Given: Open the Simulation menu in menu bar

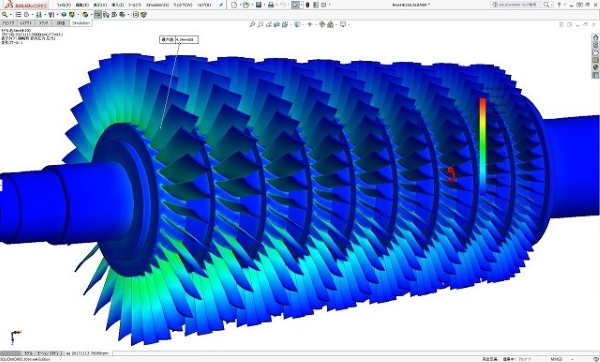Looking at the screenshot, I should pyautogui.click(x=157, y=5).
